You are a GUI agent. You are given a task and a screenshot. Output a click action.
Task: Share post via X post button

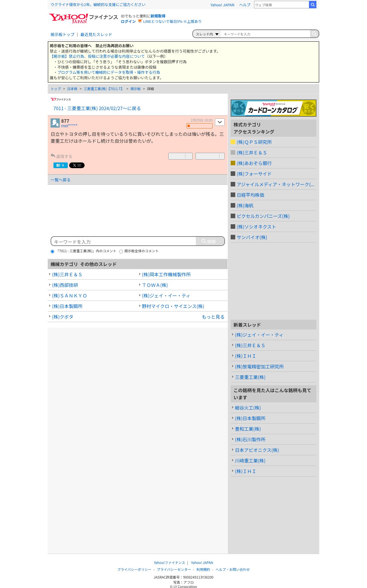pyautogui.click(x=77, y=165)
